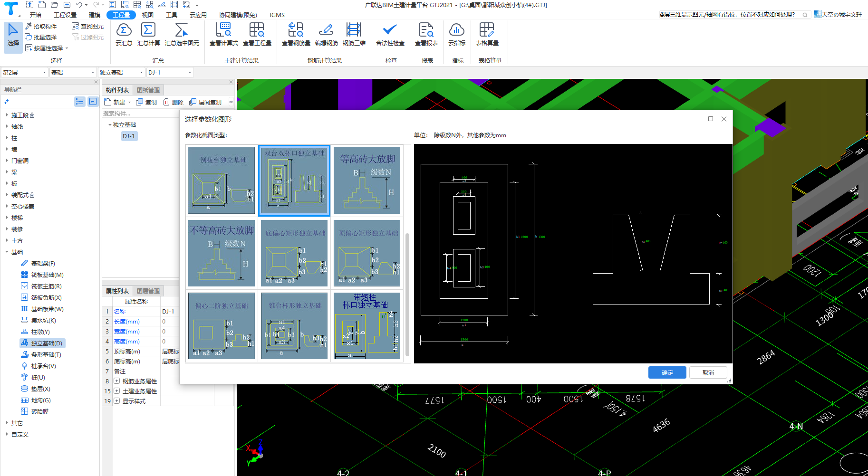Open 查看钢筋量 tool
Screen dimensions: 868x476
point(296,34)
